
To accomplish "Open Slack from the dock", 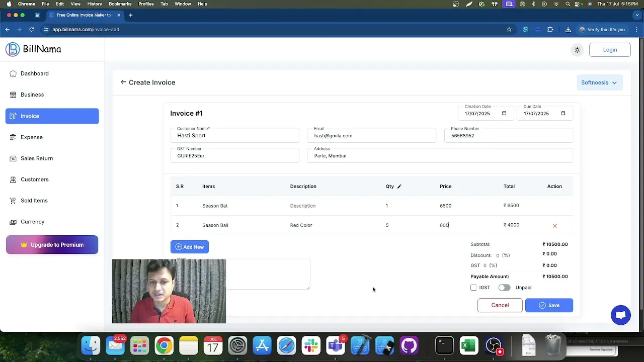I will [311, 346].
